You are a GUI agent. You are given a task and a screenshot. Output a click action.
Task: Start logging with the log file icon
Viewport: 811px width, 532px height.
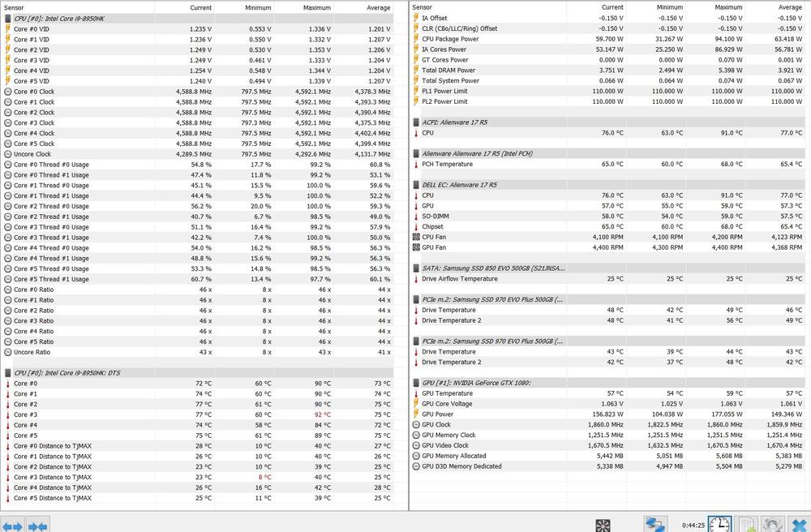click(x=747, y=526)
